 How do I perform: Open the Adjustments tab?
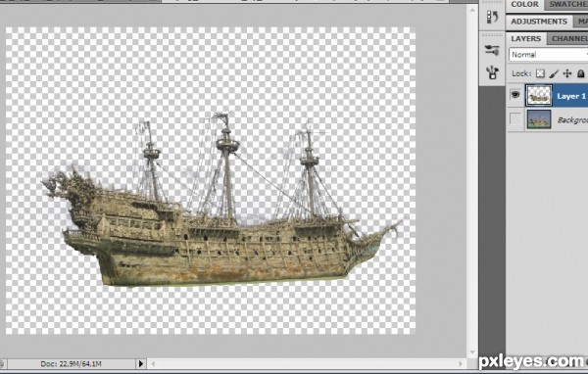pos(539,22)
